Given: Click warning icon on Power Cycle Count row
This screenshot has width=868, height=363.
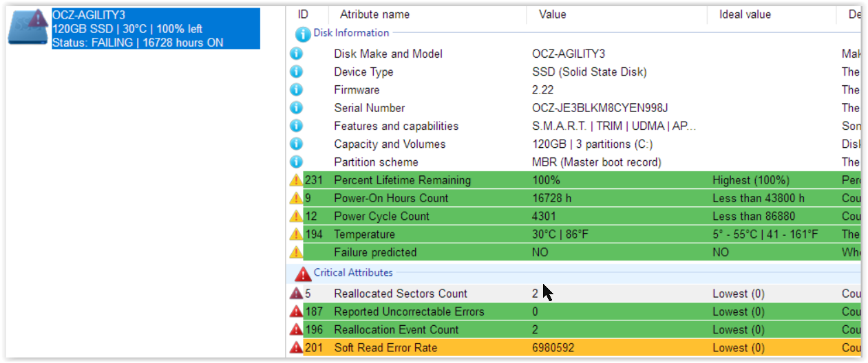Looking at the screenshot, I should tap(296, 216).
